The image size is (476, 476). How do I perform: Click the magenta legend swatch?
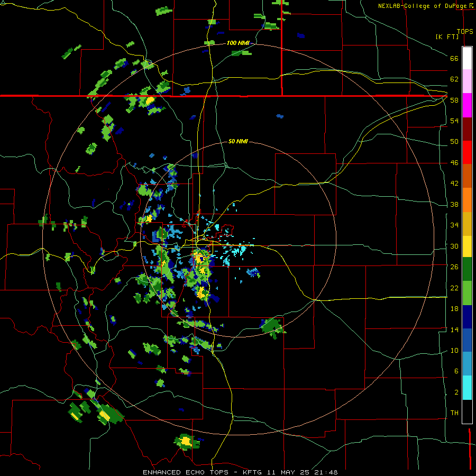click(467, 105)
